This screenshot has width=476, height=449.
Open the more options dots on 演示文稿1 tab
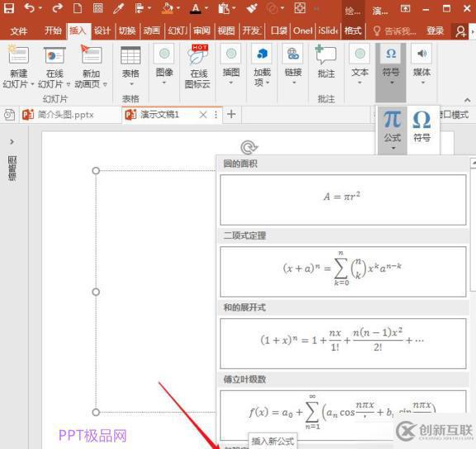coord(216,115)
